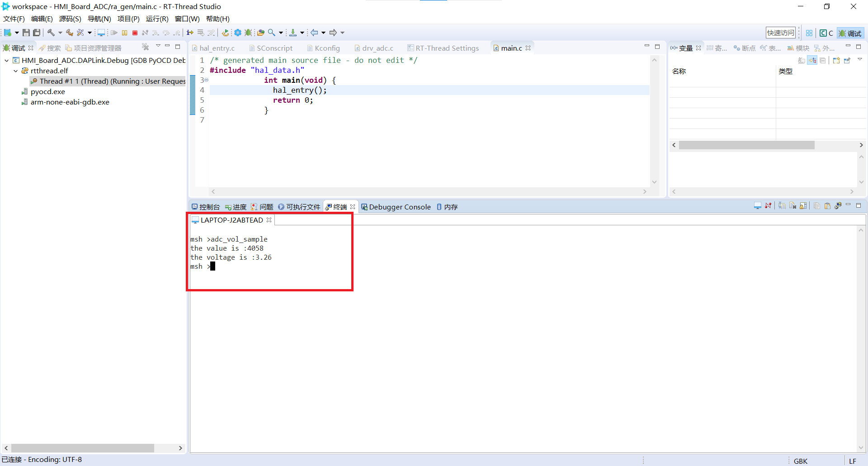This screenshot has height=466, width=868.
Task: Click the green bug Debug icon
Action: point(248,33)
